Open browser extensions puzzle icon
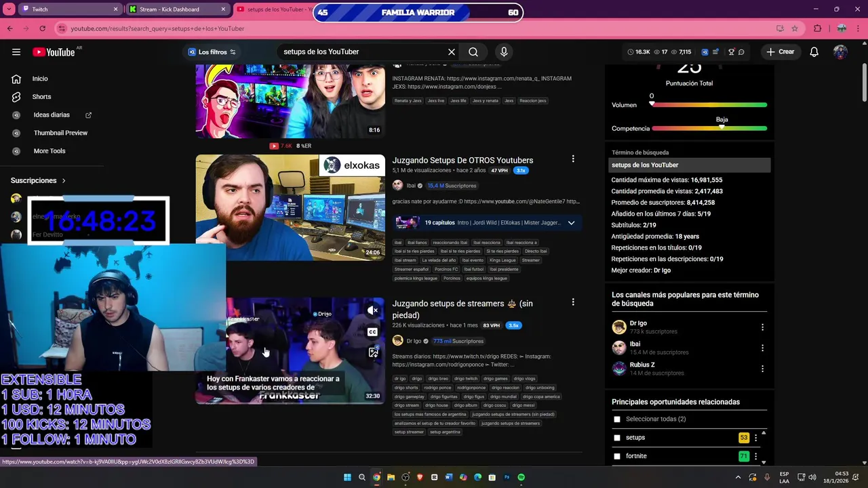Screen dimensions: 868x488 [817, 28]
